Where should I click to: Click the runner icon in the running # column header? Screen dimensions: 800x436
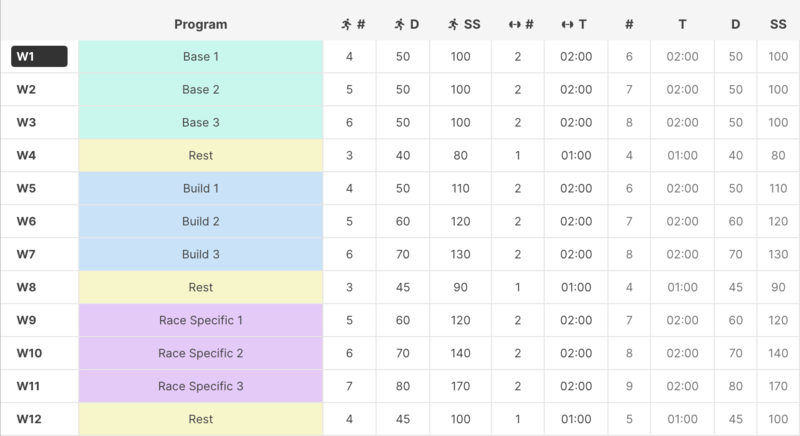coord(345,24)
